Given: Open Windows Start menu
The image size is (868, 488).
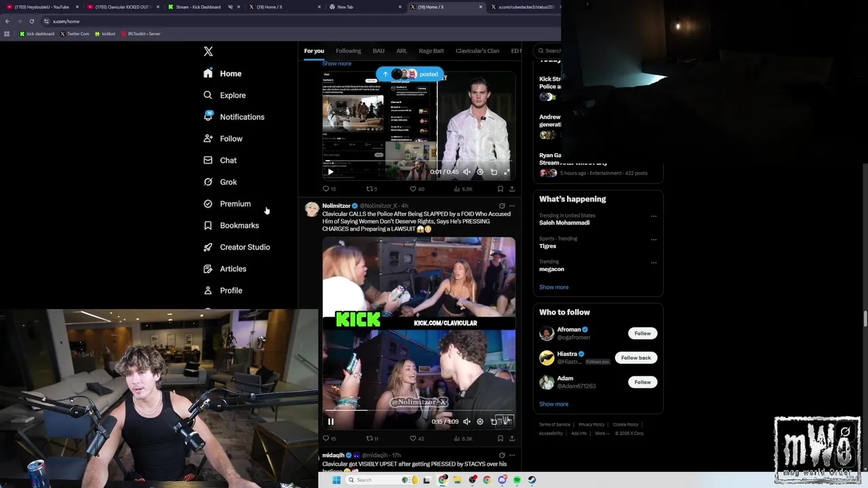Looking at the screenshot, I should click(336, 480).
